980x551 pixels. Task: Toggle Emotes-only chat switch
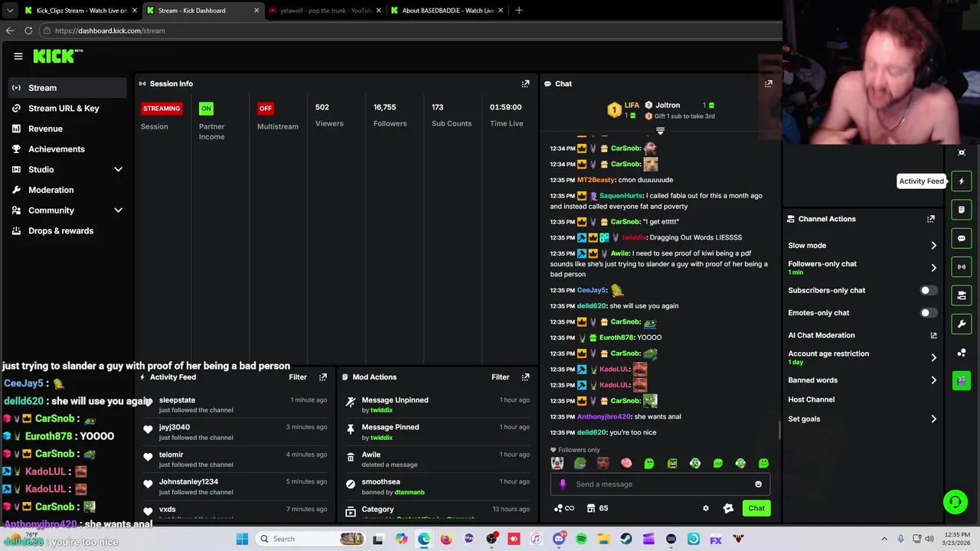coord(928,313)
